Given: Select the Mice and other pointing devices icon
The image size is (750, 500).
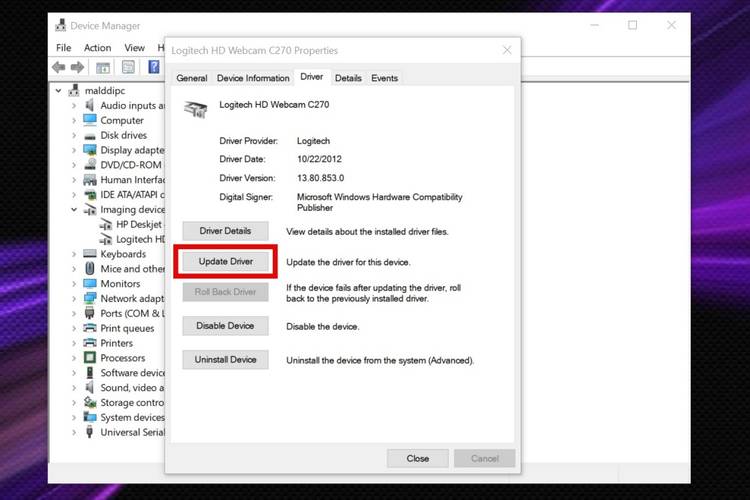Looking at the screenshot, I should tap(90, 268).
